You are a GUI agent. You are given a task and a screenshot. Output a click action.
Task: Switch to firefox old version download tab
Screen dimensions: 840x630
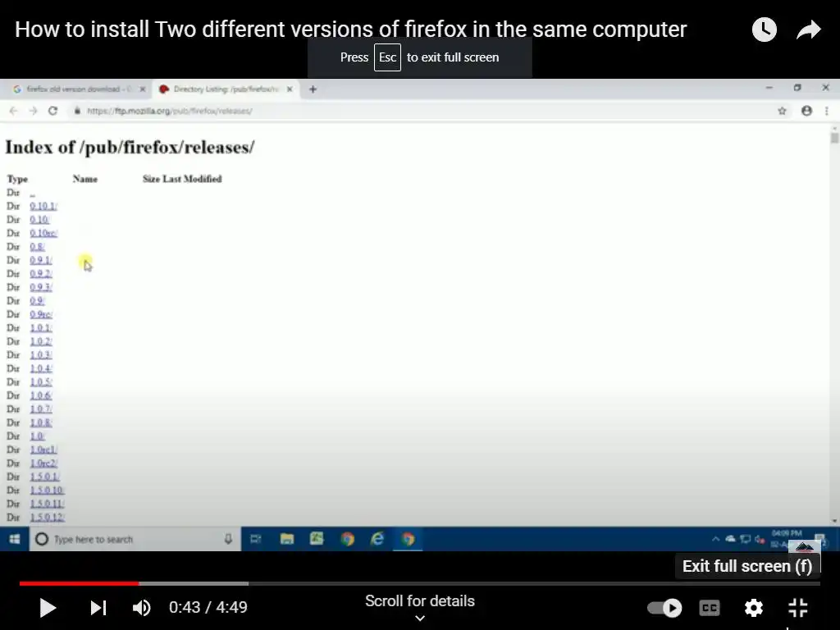80,89
